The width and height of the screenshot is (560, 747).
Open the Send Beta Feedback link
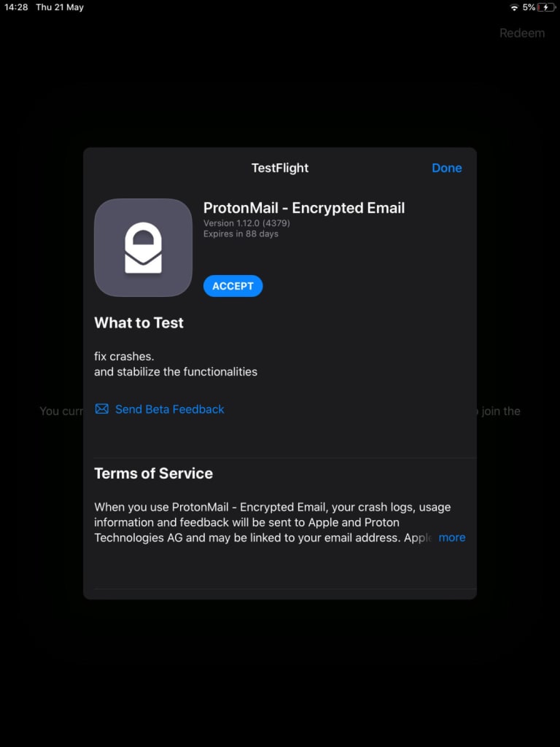(x=169, y=409)
